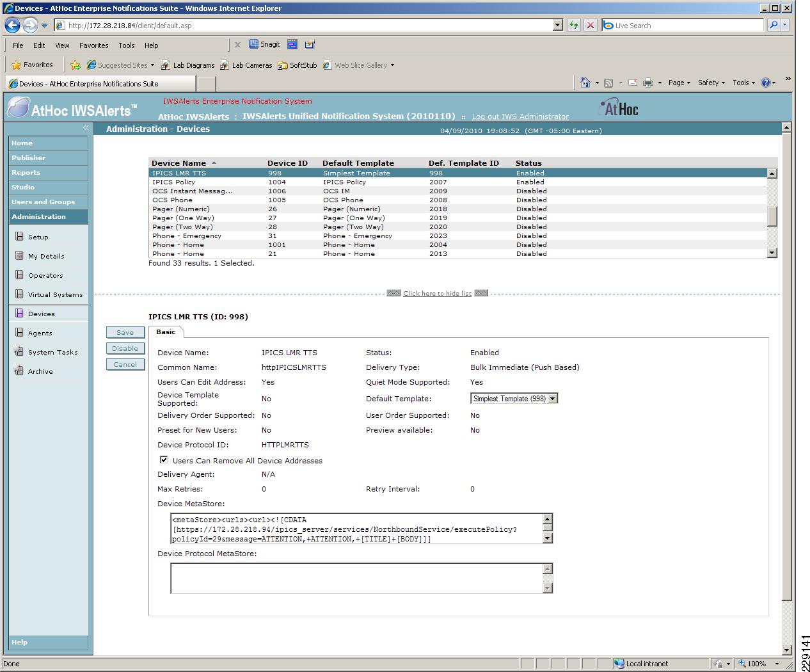Open the SoftStub favorites folder
810x672 pixels.
(x=298, y=65)
